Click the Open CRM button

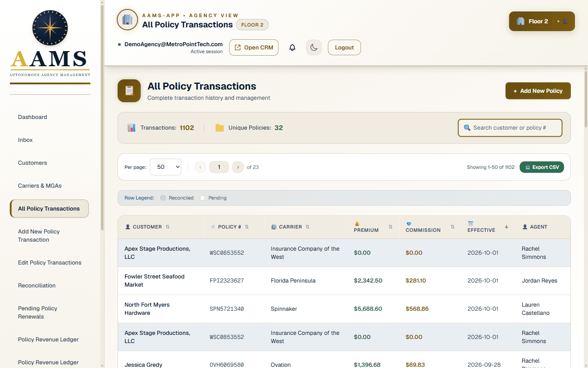254,47
